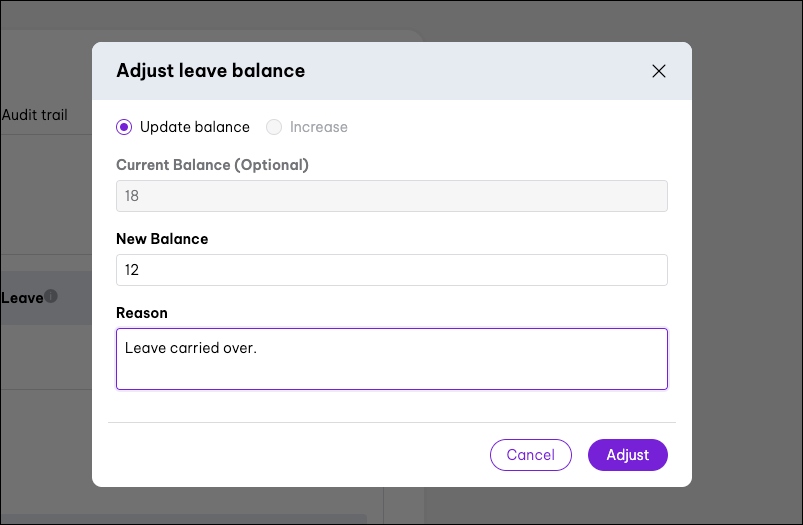Screen dimensions: 803x525
Task: Click the Current Balance field showing 18
Action: [391, 196]
